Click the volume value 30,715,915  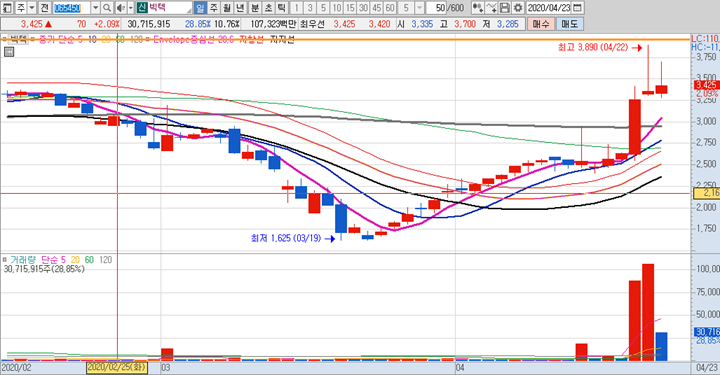click(x=149, y=24)
